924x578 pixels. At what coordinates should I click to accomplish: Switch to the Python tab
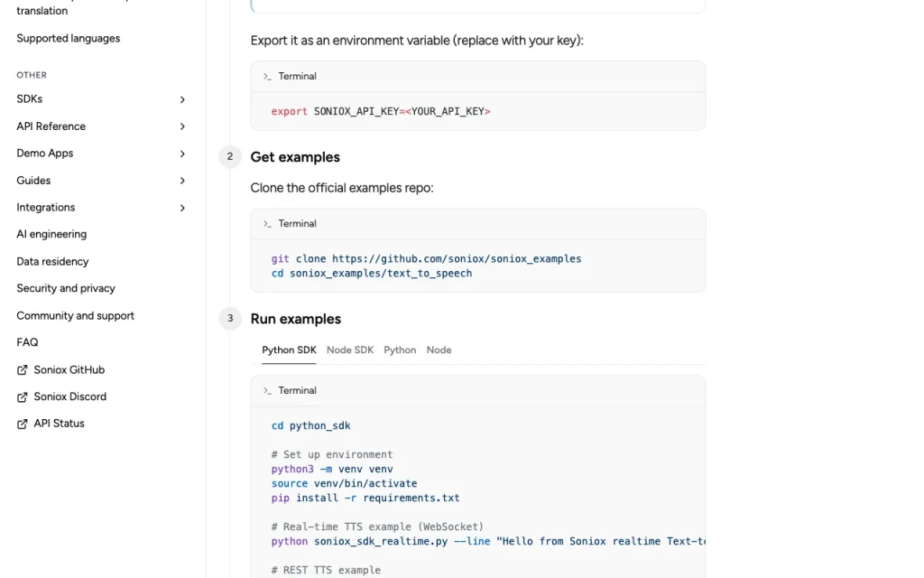click(400, 350)
